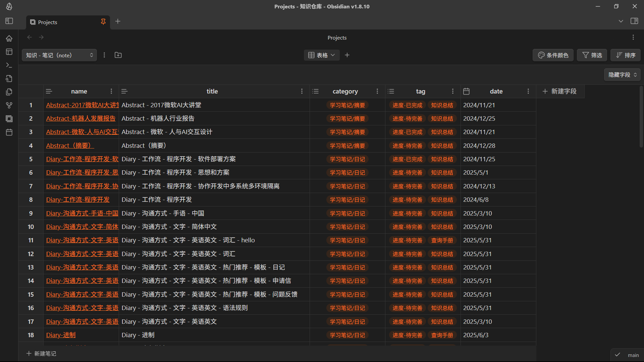Click the new project folder icon
The image size is (644, 362).
click(x=118, y=55)
